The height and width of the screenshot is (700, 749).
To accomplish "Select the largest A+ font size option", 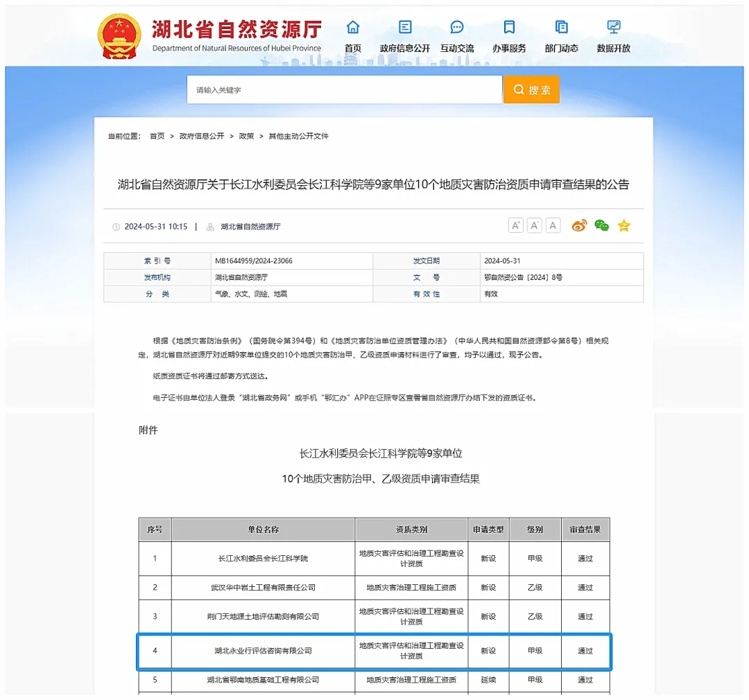I will [x=516, y=225].
